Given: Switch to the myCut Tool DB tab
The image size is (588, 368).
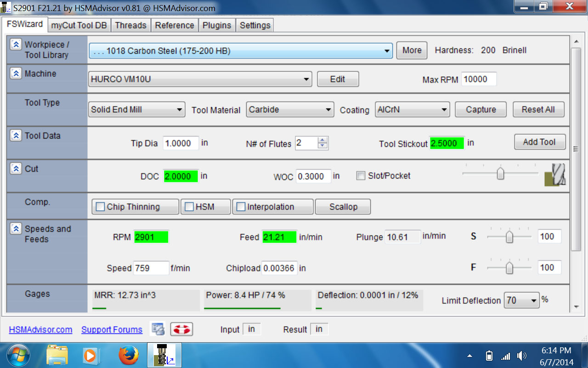Looking at the screenshot, I should coord(79,25).
